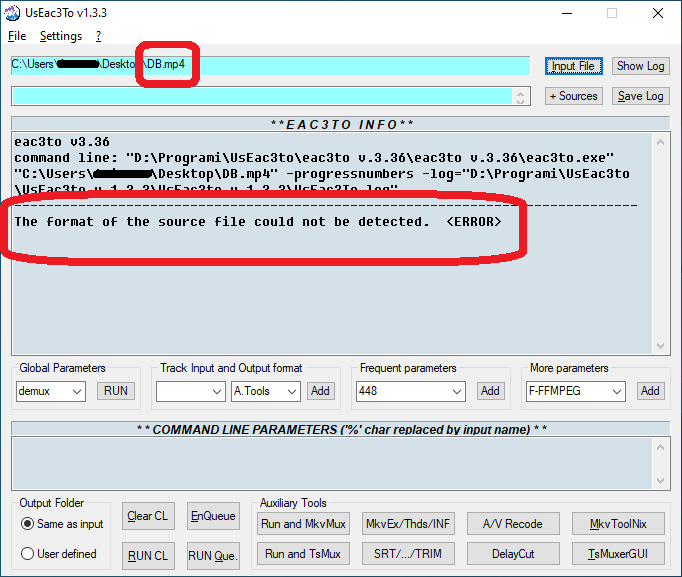Click the Save Log button
The width and height of the screenshot is (682, 577).
coord(640,96)
